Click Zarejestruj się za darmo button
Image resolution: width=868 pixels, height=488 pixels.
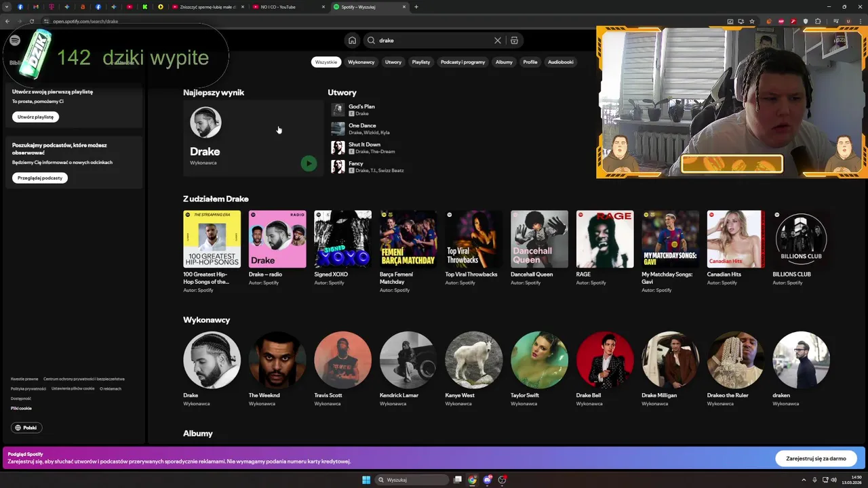click(x=816, y=458)
